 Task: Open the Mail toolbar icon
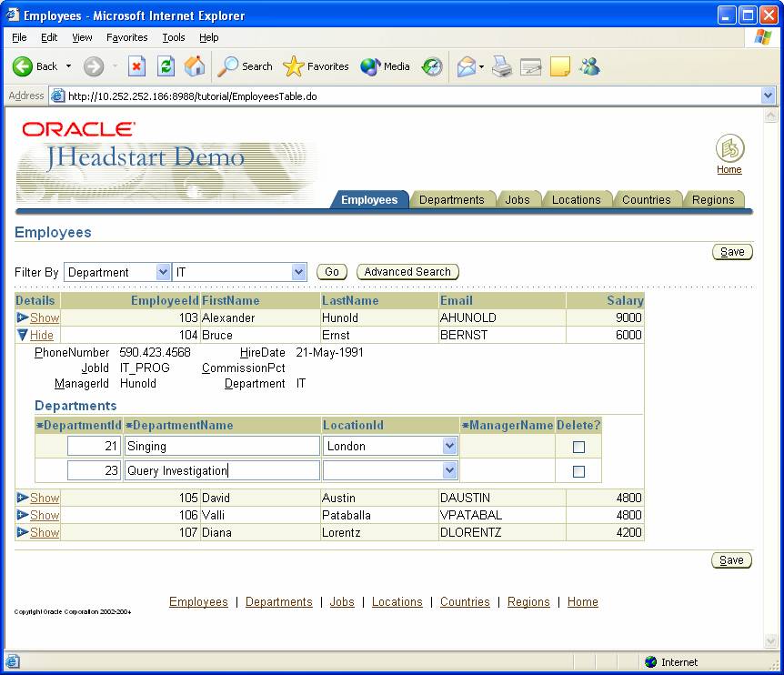click(x=467, y=66)
